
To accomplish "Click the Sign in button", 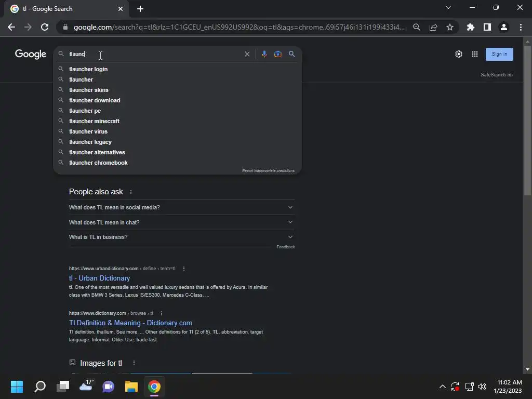I will click(x=499, y=54).
